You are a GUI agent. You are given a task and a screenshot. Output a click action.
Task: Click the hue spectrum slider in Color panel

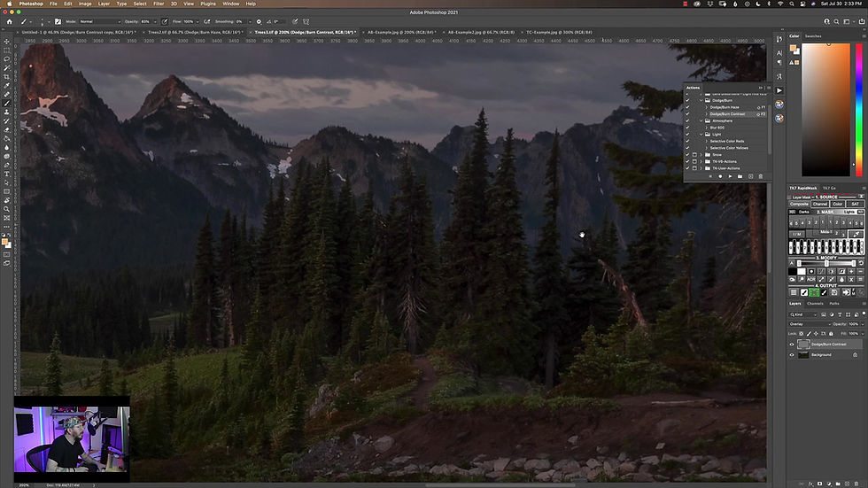coord(858,110)
